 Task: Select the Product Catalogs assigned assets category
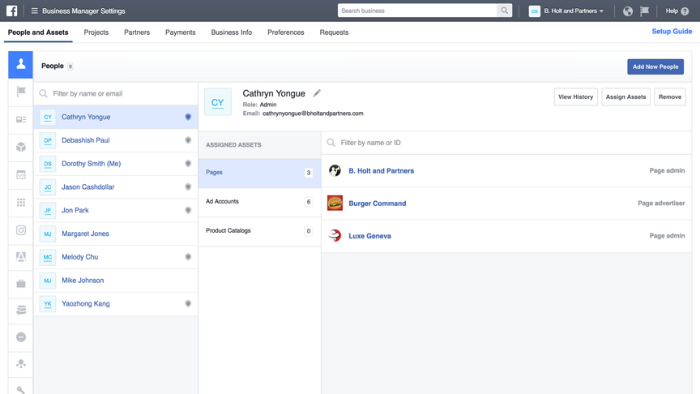[x=260, y=231]
